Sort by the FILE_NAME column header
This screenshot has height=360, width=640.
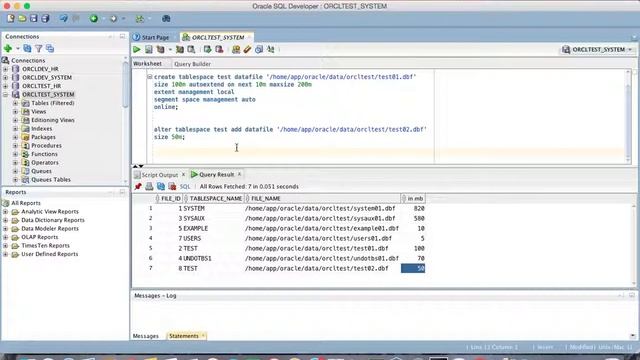(x=322, y=199)
